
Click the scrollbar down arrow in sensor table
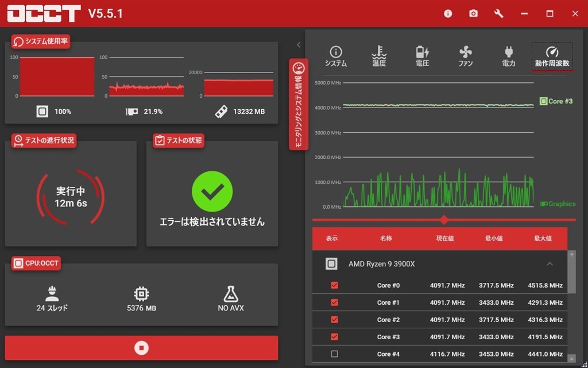[571, 358]
